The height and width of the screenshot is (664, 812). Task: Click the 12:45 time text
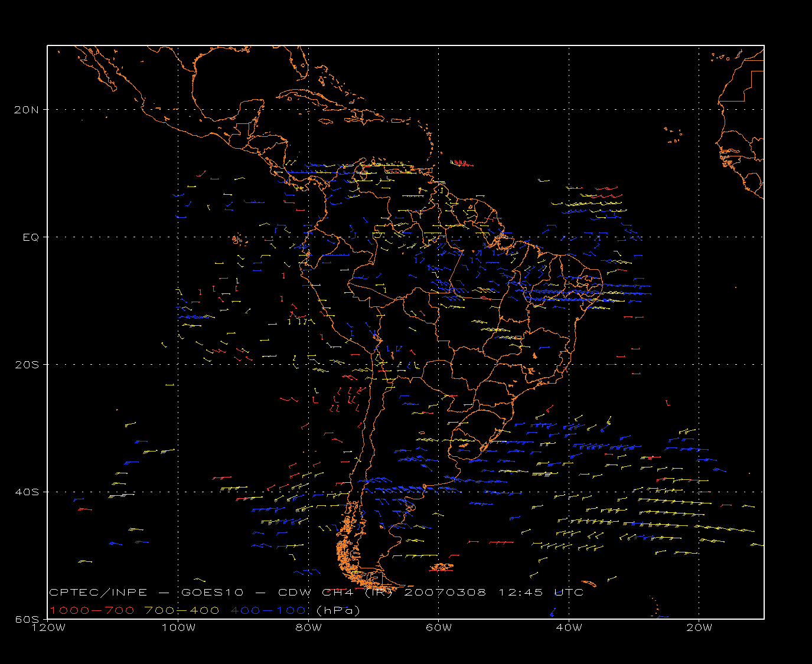(521, 593)
